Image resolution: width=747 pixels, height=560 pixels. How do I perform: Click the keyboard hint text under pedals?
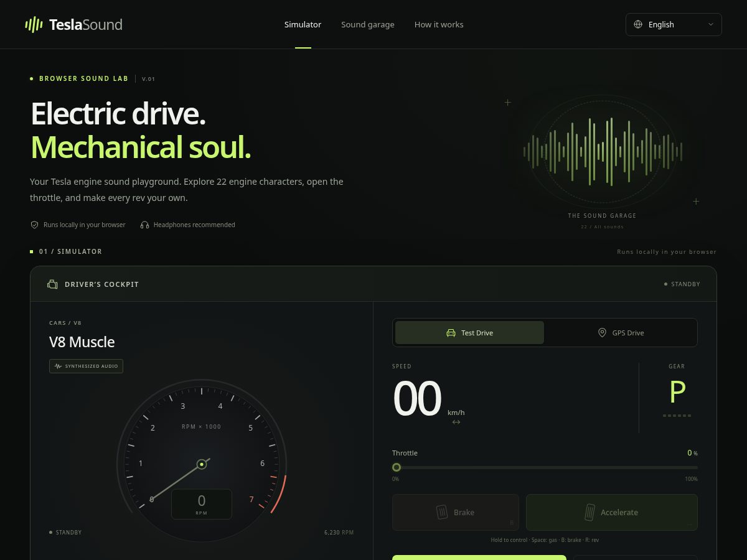click(545, 540)
